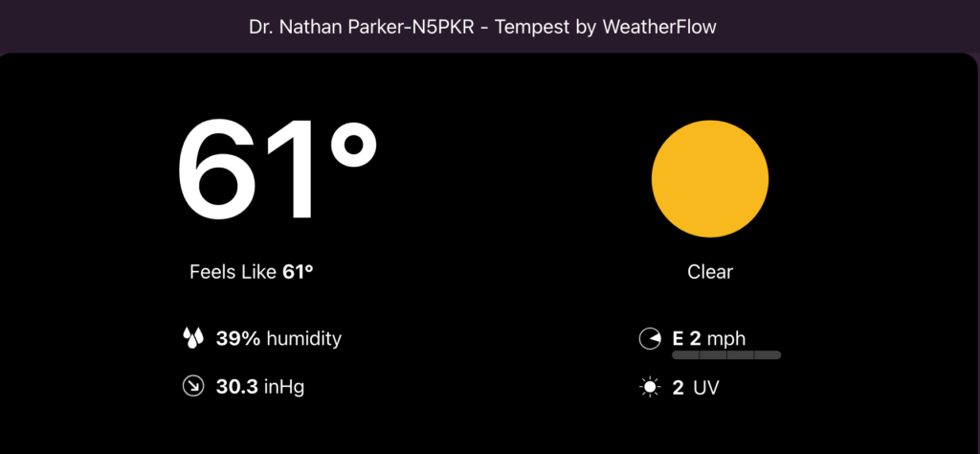The width and height of the screenshot is (980, 454).
Task: Click the Clear condition label
Action: click(710, 272)
